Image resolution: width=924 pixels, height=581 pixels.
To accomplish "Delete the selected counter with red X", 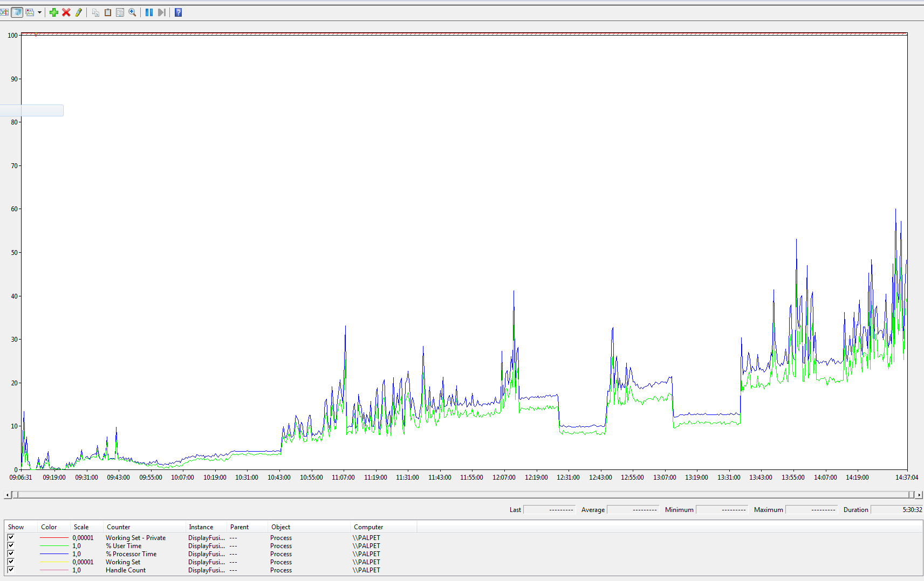I will 66,12.
